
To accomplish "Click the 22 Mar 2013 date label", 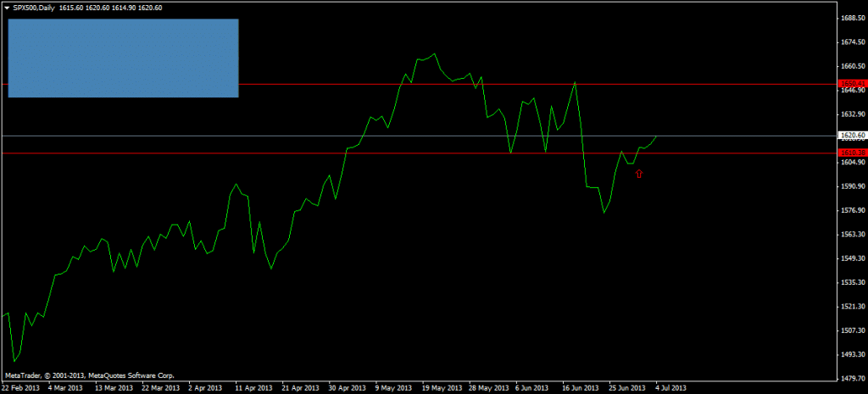I will coord(162,388).
